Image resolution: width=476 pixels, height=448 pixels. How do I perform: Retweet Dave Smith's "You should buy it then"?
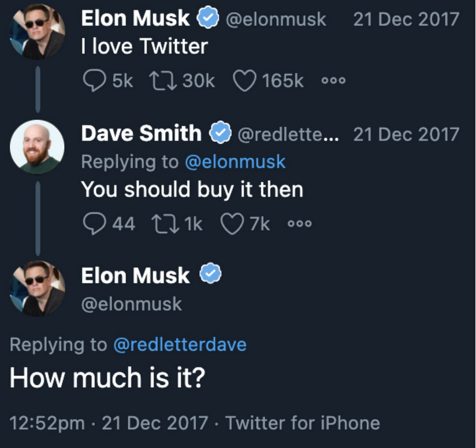pos(165,224)
